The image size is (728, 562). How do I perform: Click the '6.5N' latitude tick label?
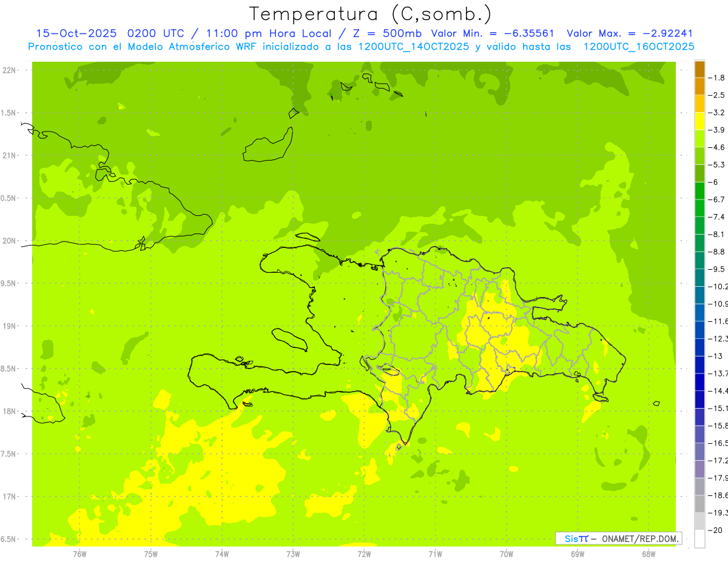click(x=8, y=539)
